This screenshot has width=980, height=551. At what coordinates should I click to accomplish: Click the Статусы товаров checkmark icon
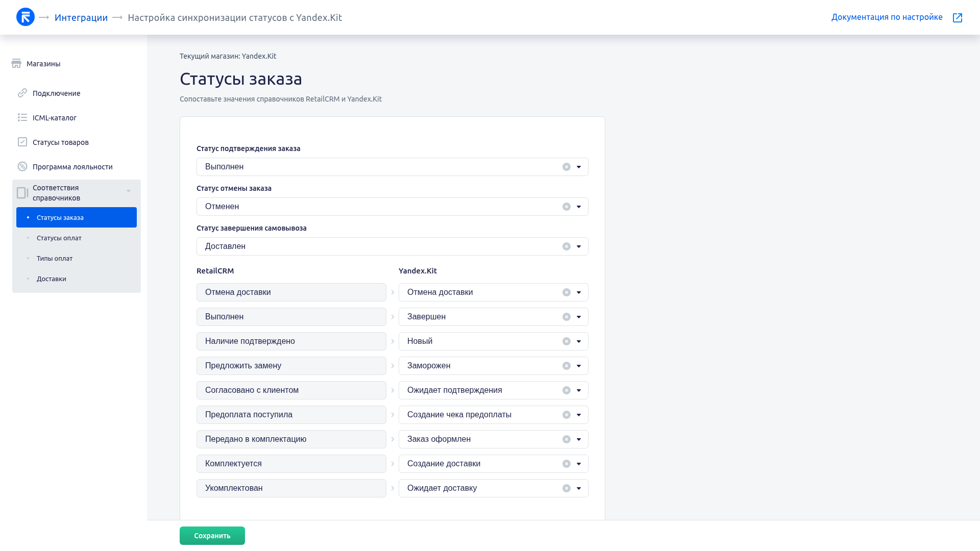[x=22, y=142]
